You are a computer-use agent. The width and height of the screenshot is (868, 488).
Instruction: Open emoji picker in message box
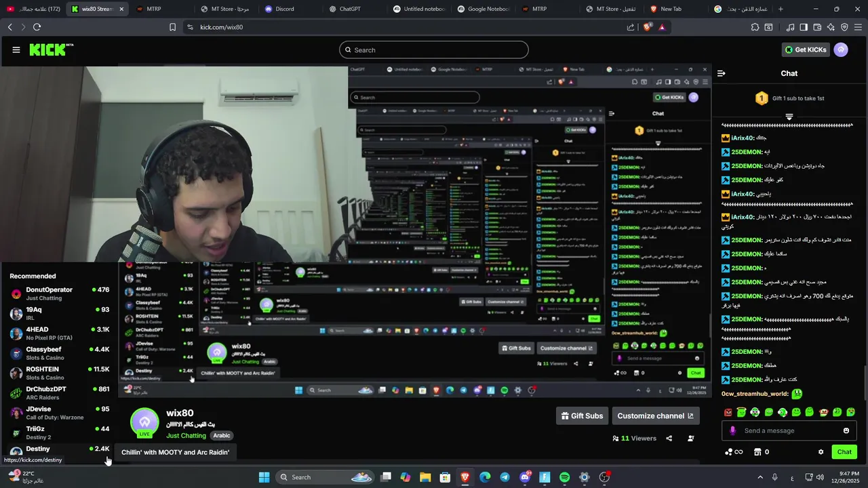point(846,431)
